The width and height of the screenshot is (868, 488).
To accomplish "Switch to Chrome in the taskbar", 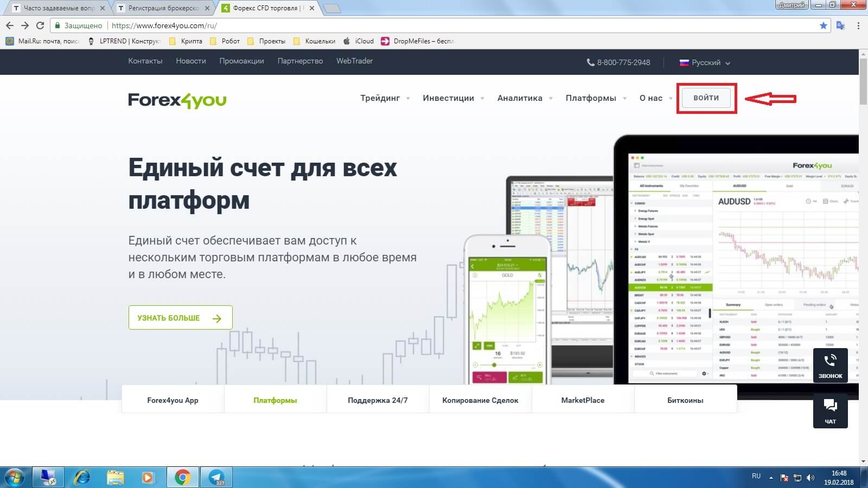I will (182, 477).
